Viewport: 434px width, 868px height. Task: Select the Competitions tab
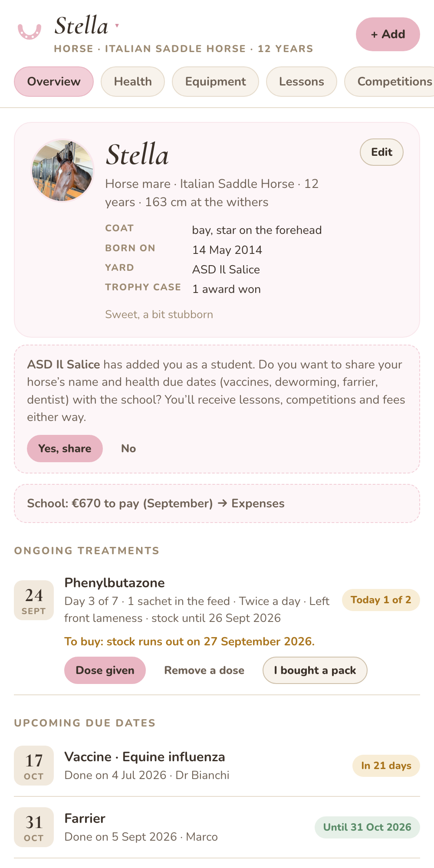point(389,82)
